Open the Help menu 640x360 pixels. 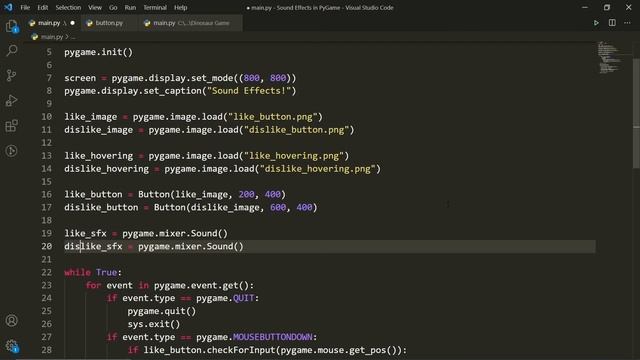tap(180, 7)
